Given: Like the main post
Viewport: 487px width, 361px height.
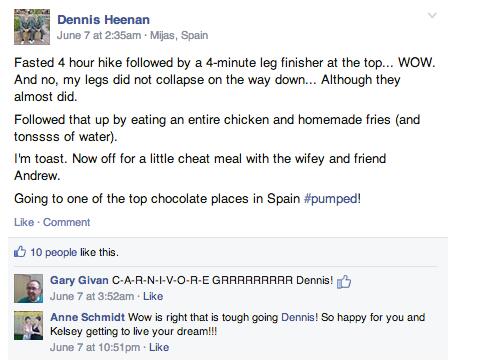Looking at the screenshot, I should pos(24,222).
